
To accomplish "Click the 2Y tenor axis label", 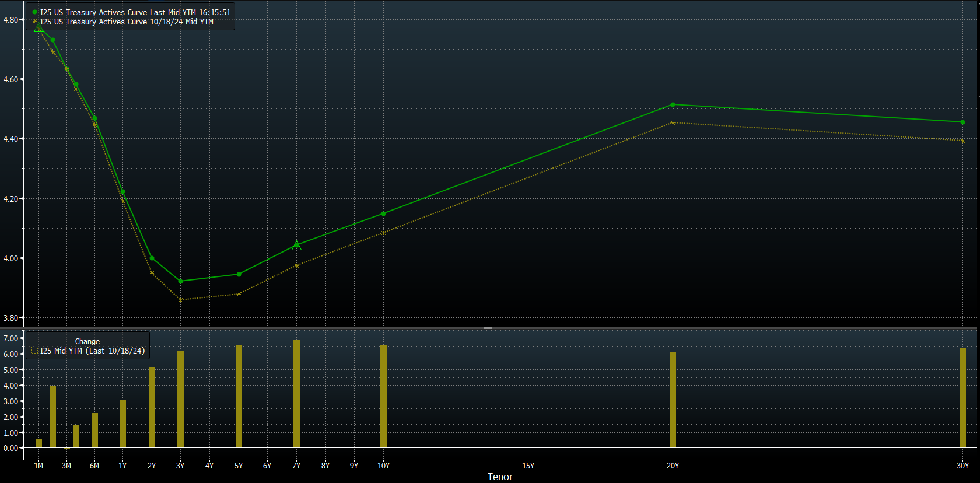I will 152,466.
